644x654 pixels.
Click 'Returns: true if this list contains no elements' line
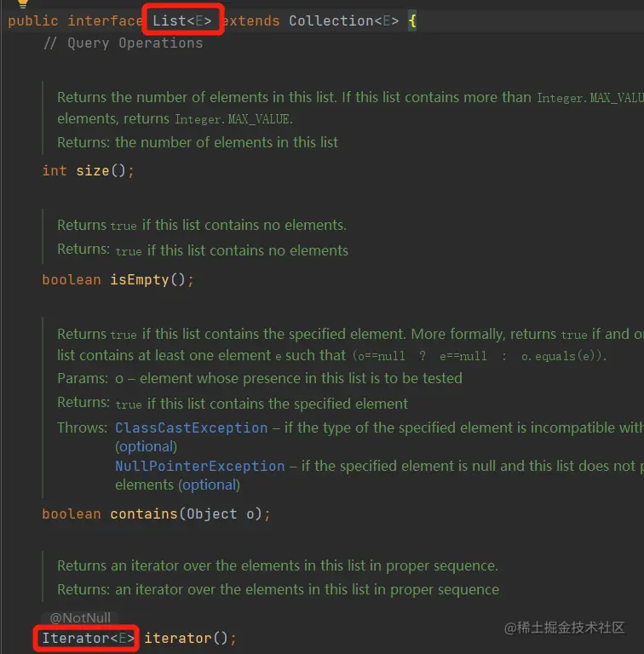202,250
